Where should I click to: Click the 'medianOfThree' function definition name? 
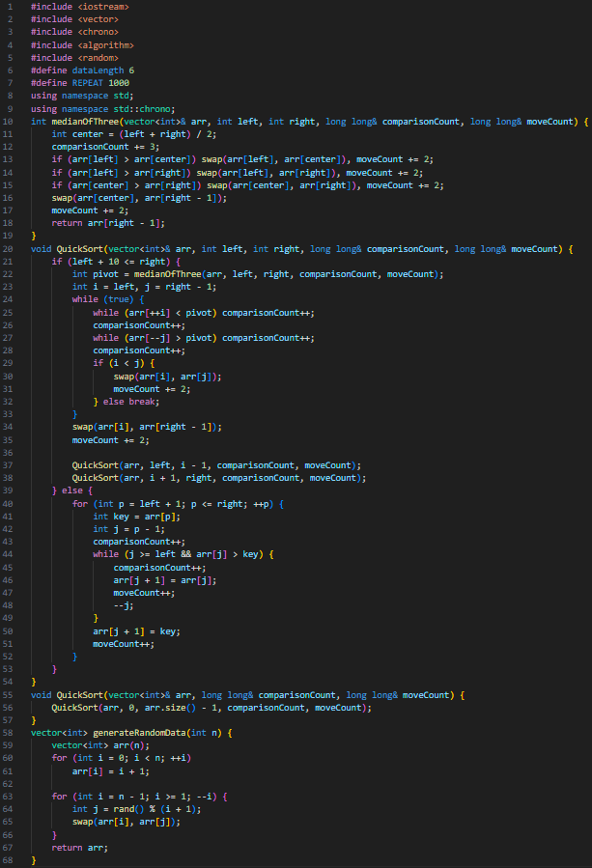[85, 122]
